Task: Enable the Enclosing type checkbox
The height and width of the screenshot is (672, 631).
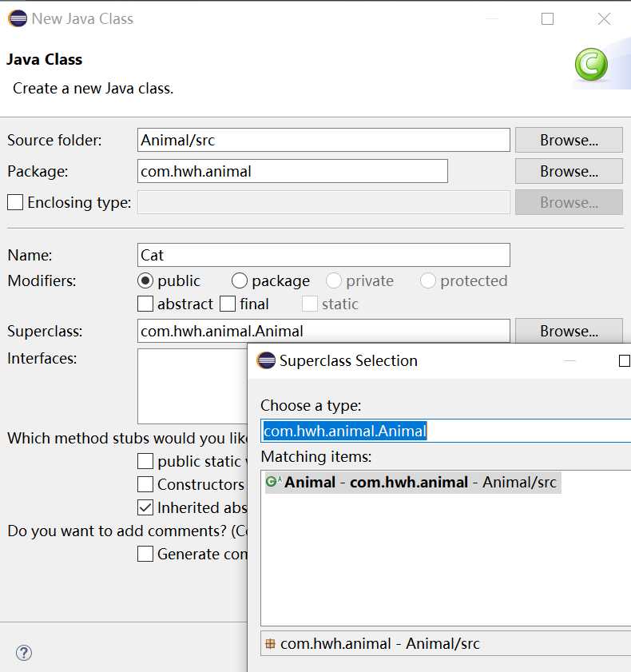Action: (x=15, y=203)
